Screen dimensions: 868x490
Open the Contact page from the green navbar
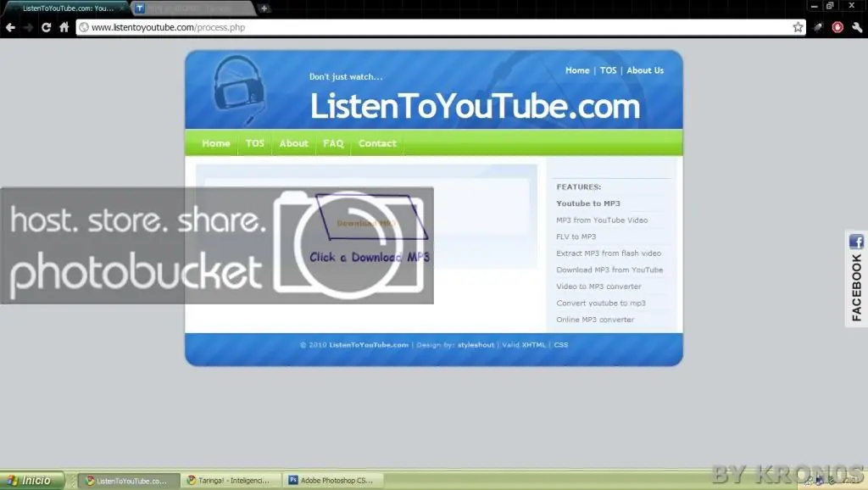(x=376, y=143)
